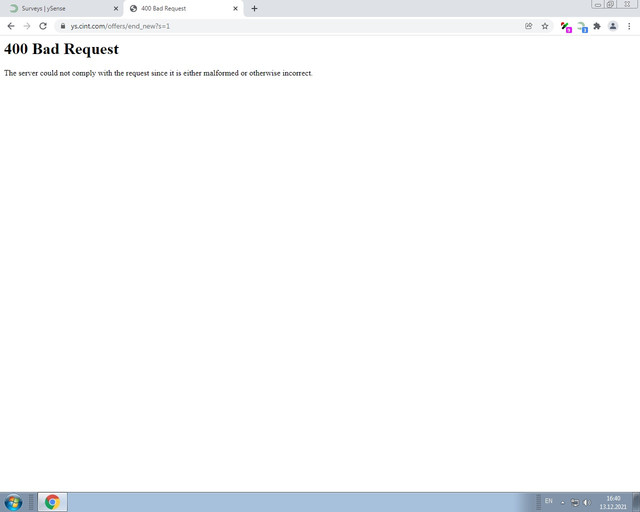The image size is (640, 512).
Task: Select the 400 Bad Request tab
Action: (x=184, y=8)
